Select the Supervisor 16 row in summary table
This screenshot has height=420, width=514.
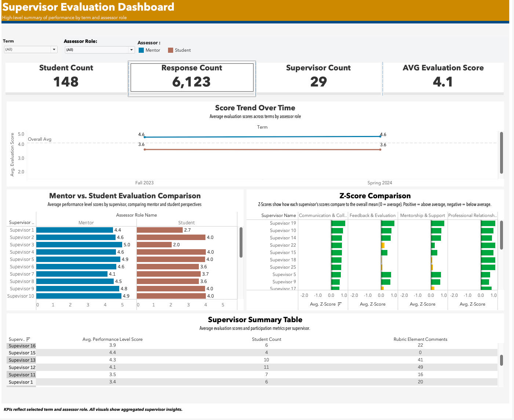coord(22,346)
